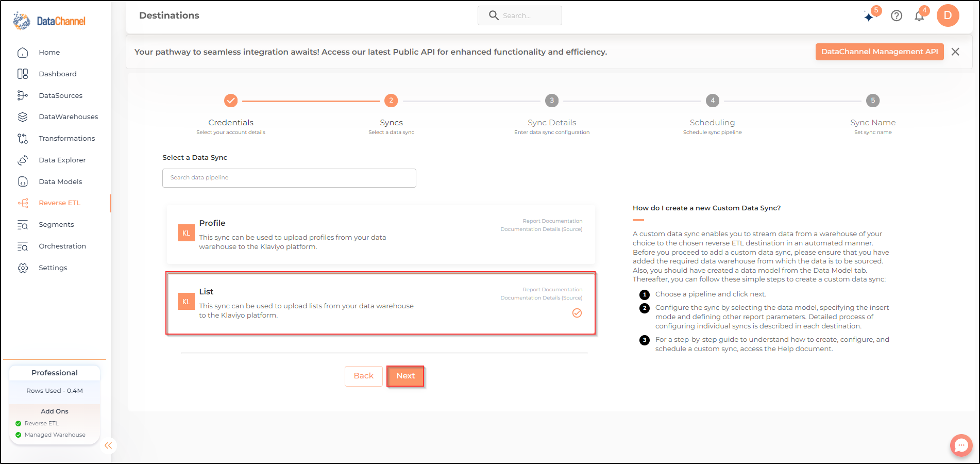Click the Reverse ETL icon
The width and height of the screenshot is (980, 464).
[x=23, y=203]
